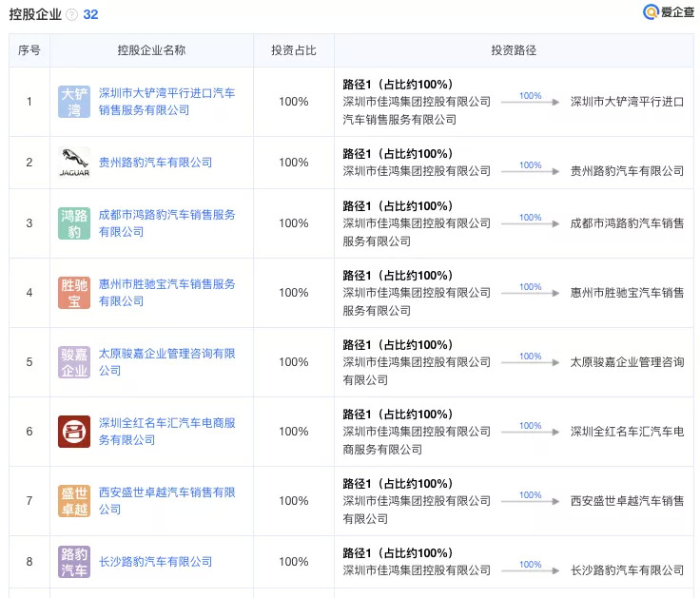Image resolution: width=700 pixels, height=598 pixels.
Task: Click the Jaguar logo icon
Action: pos(74,163)
